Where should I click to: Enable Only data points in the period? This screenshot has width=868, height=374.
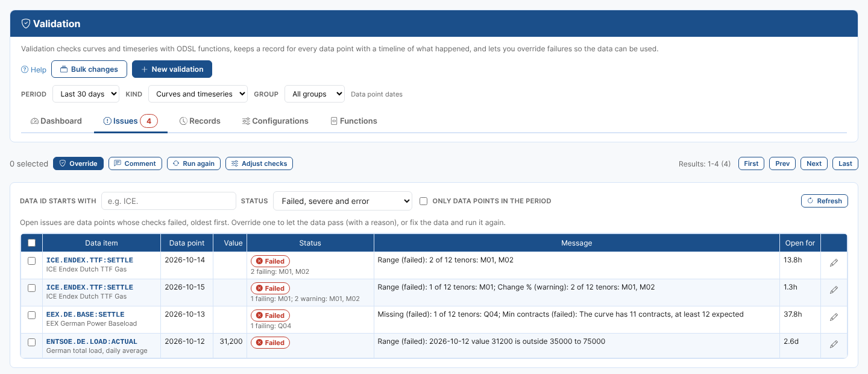[424, 201]
